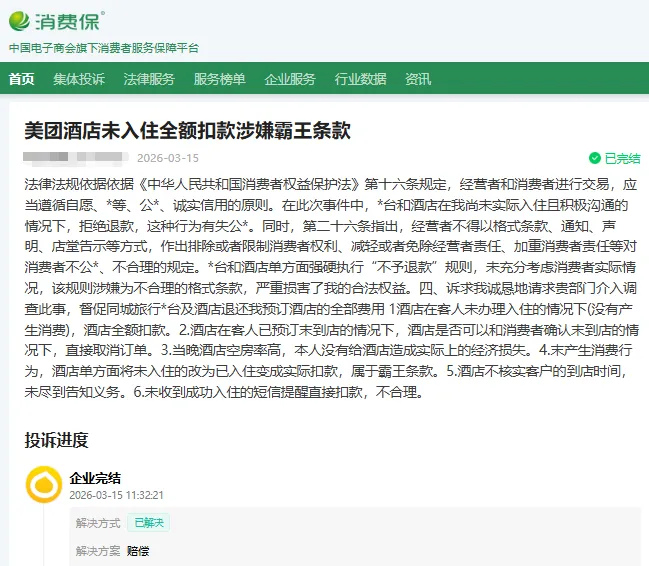
Task: Open 企业服务 navigation item
Action: tap(290, 79)
